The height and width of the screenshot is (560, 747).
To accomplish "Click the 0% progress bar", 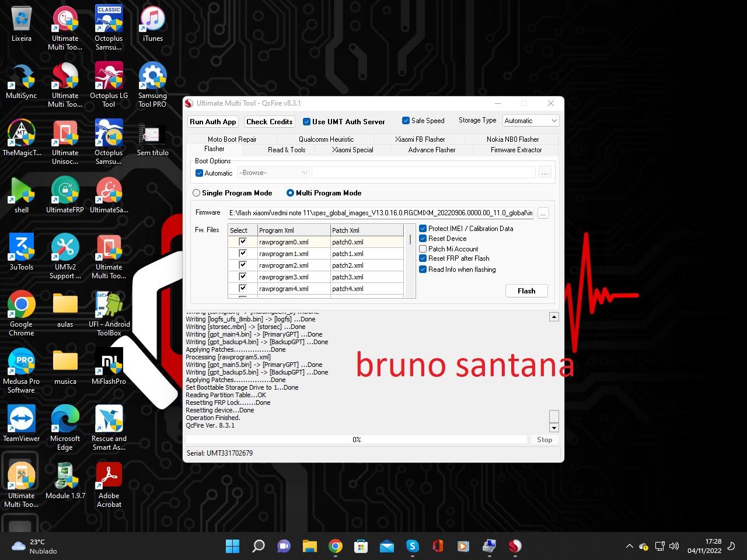I will pos(357,440).
